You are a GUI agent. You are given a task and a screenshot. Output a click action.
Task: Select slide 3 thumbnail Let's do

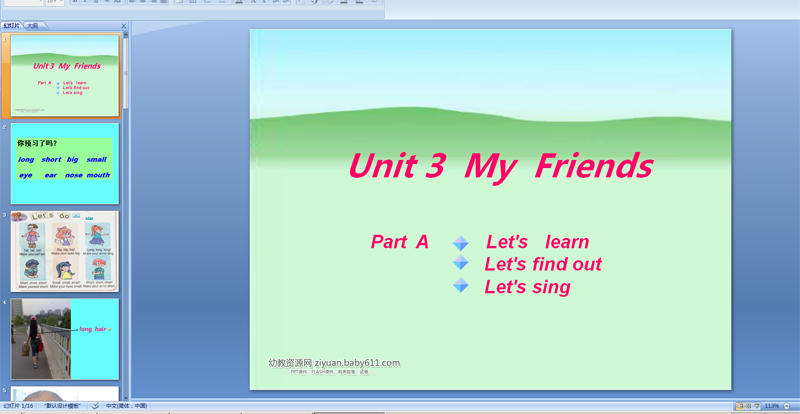[65, 251]
